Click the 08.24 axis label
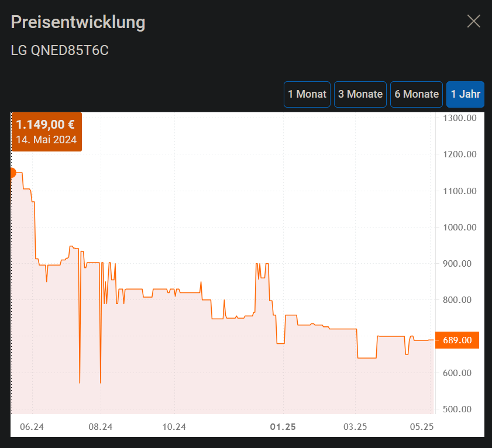Screen dimensions: 492x448 tap(101, 427)
